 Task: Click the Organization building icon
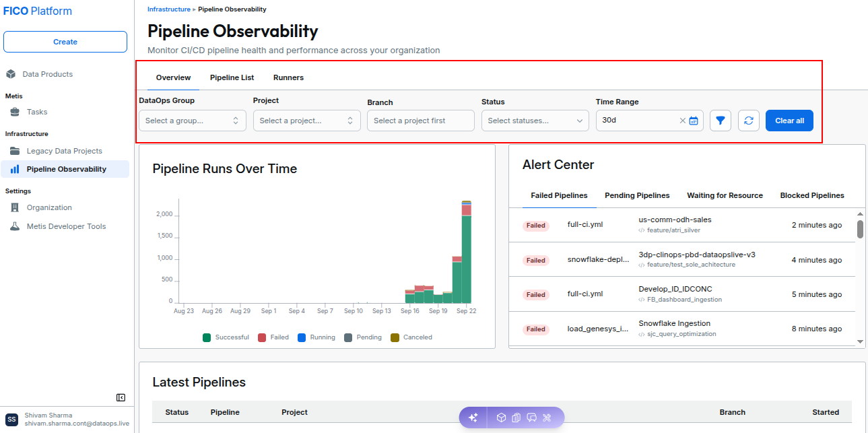click(14, 207)
